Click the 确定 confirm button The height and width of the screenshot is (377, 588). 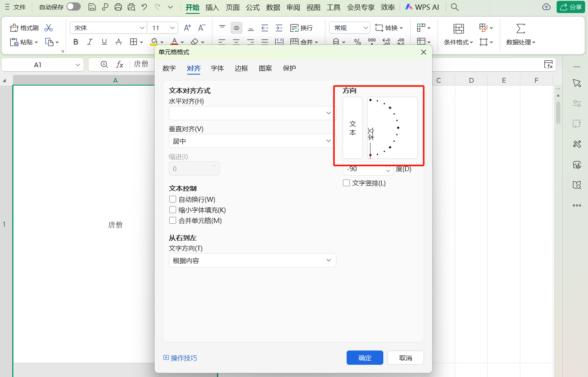(365, 358)
